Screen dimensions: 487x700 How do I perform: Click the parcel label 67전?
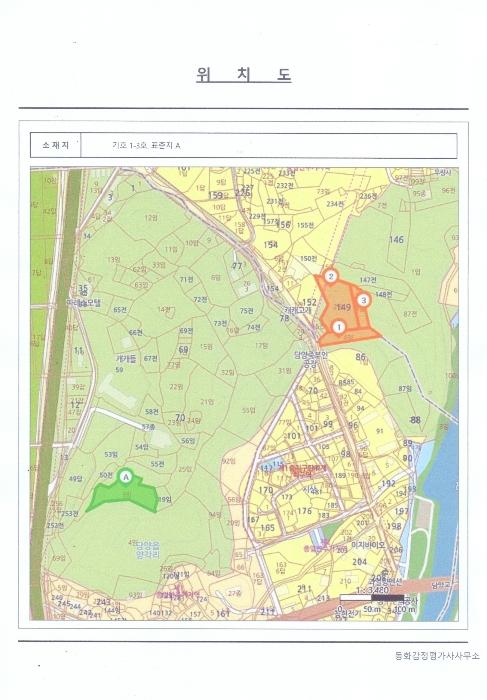151,358
